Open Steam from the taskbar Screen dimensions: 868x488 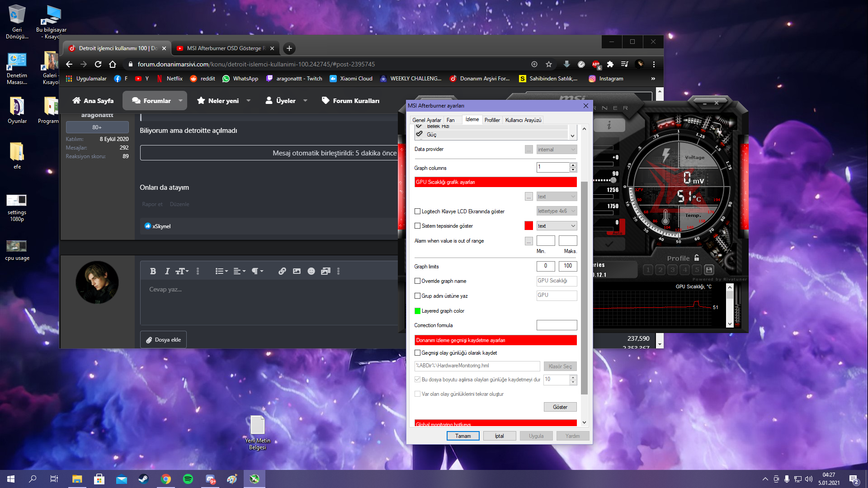[x=143, y=479]
